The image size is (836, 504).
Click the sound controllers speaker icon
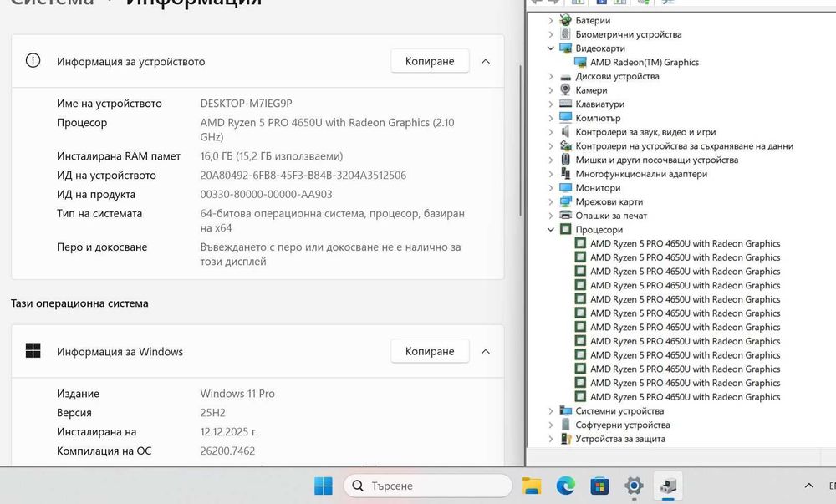[565, 131]
